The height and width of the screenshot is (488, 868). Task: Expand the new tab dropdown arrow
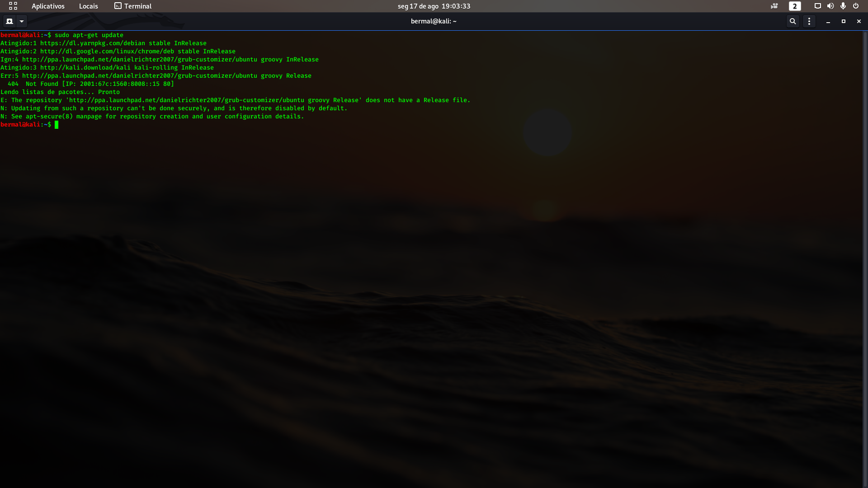[x=22, y=21]
